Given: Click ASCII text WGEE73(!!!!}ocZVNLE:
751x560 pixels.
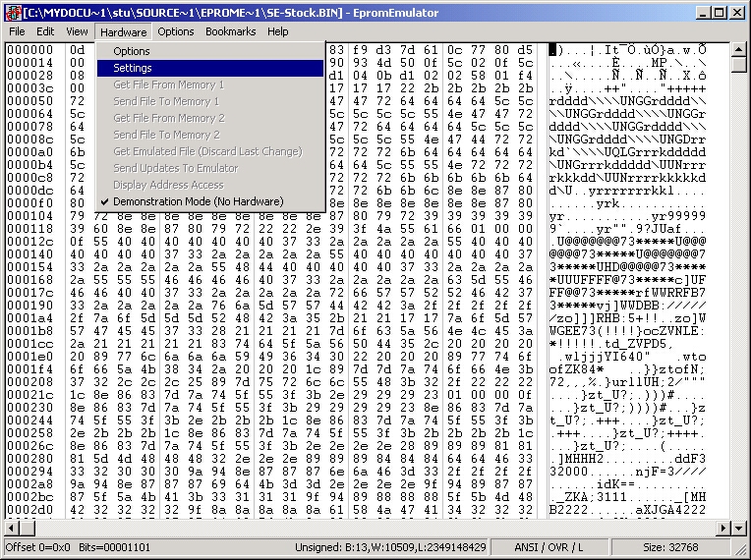Looking at the screenshot, I should tap(627, 331).
